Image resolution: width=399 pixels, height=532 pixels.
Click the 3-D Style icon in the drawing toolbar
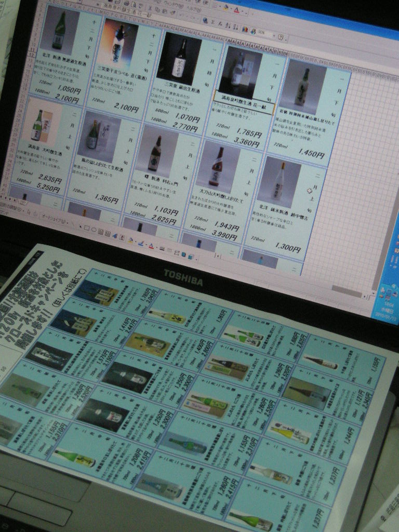190,256
